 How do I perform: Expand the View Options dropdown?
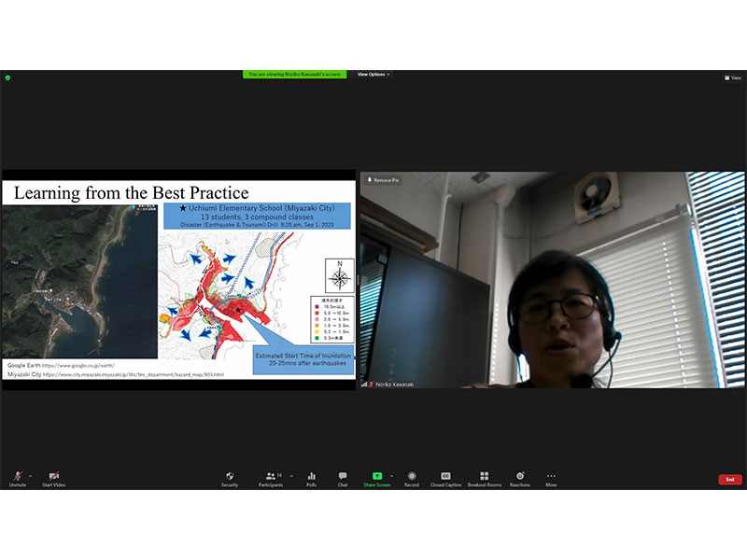(373, 75)
